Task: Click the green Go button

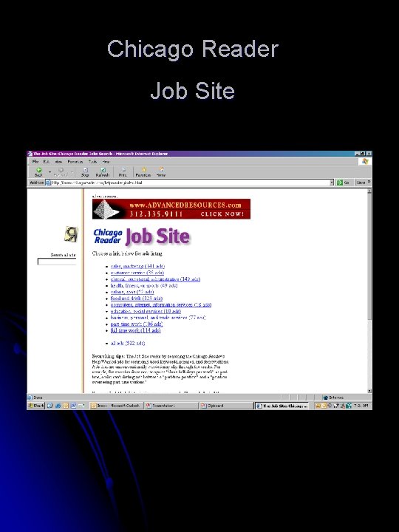Action: (343, 183)
